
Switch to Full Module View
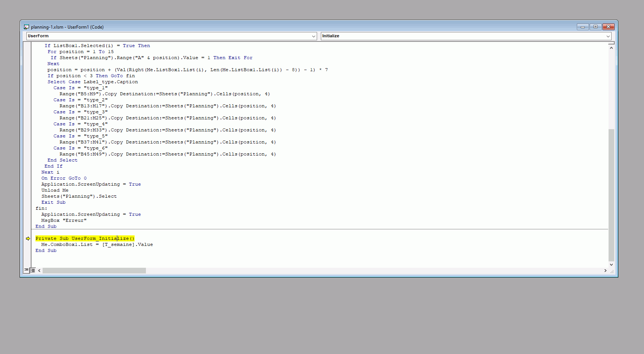(x=33, y=270)
